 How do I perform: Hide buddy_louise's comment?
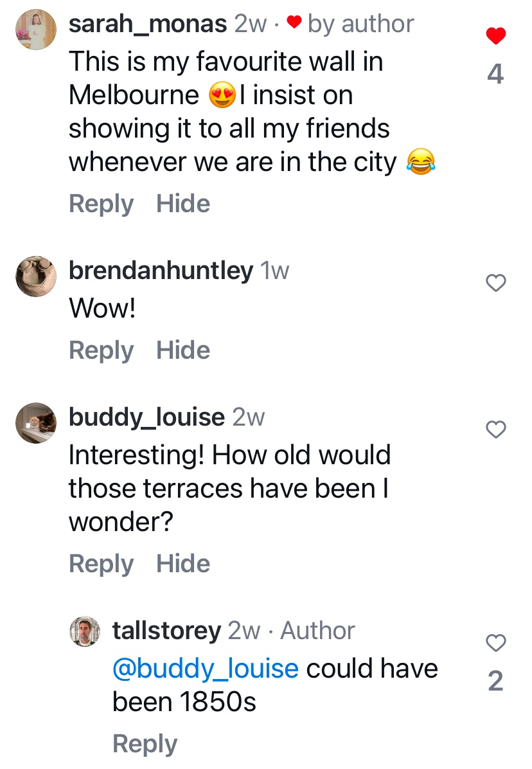(183, 564)
